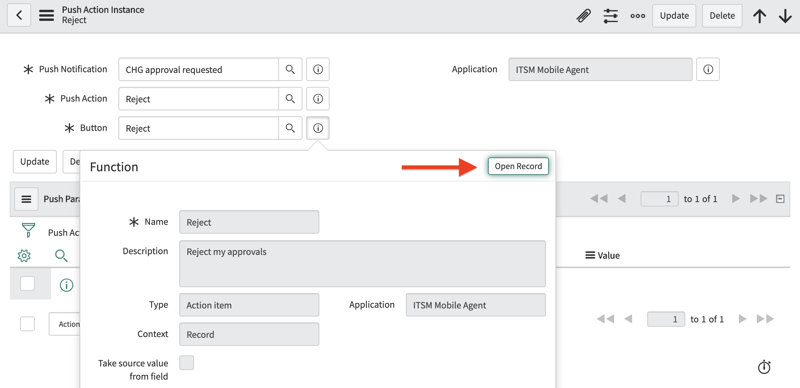Open the Value column header menu
The height and width of the screenshot is (388, 800).
tap(590, 255)
